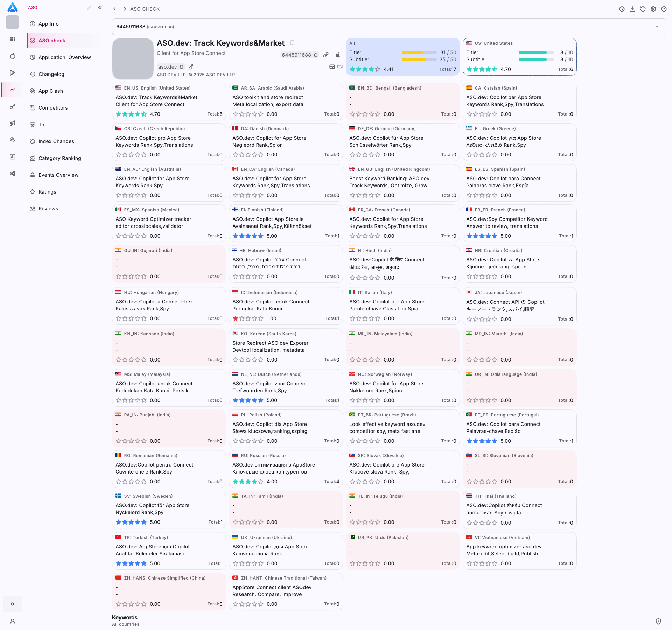The height and width of the screenshot is (630, 672).
Task: Click the Title progress bar in All card
Action: [x=419, y=52]
